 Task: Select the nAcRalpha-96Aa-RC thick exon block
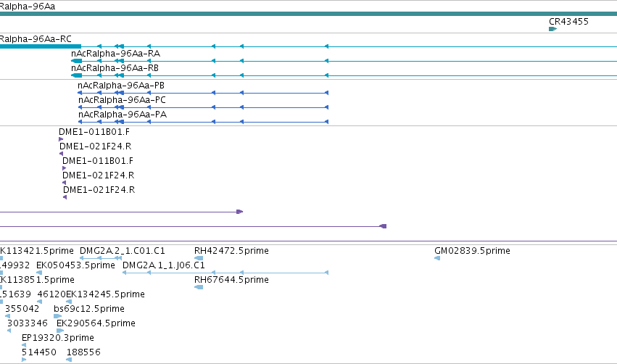[41, 46]
